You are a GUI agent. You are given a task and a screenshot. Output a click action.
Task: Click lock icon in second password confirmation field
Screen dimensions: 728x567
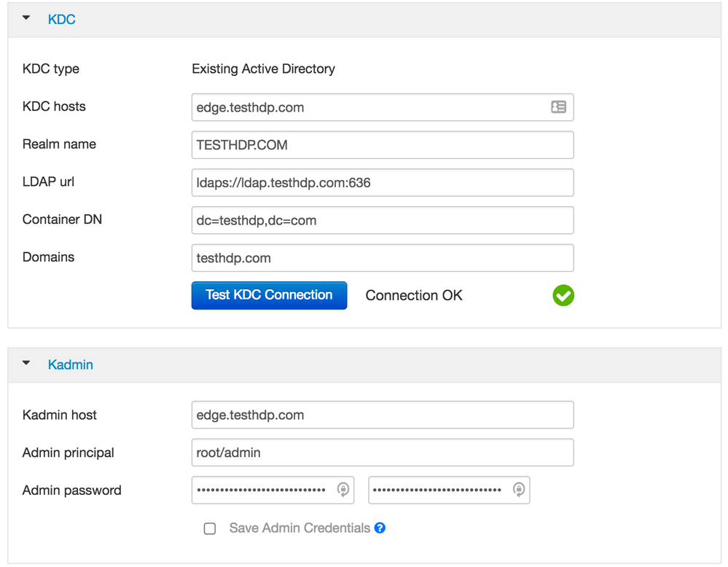point(519,490)
